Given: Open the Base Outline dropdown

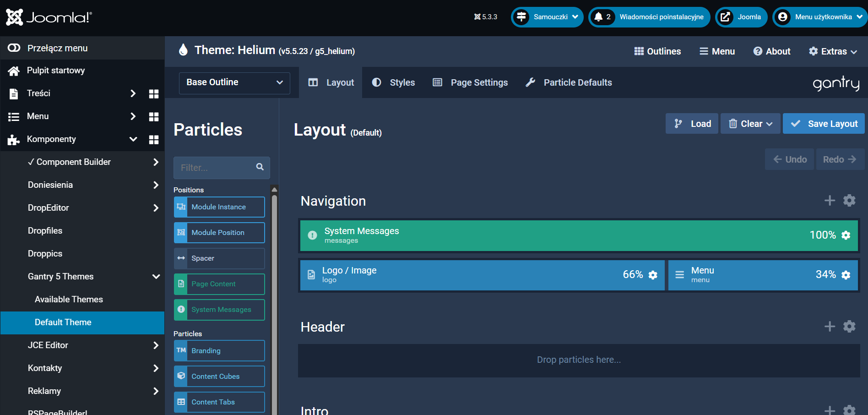Looking at the screenshot, I should click(x=234, y=83).
